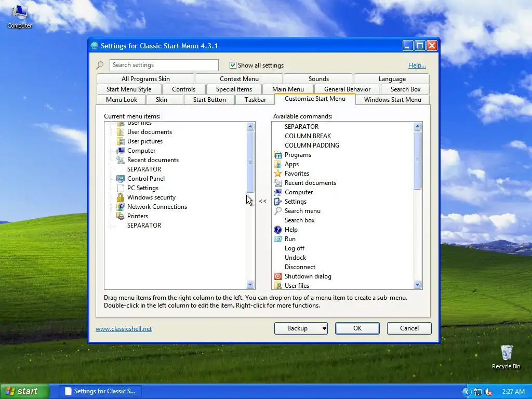Click the Network Connections icon
Viewport: 532px width, 399px height.
click(121, 207)
